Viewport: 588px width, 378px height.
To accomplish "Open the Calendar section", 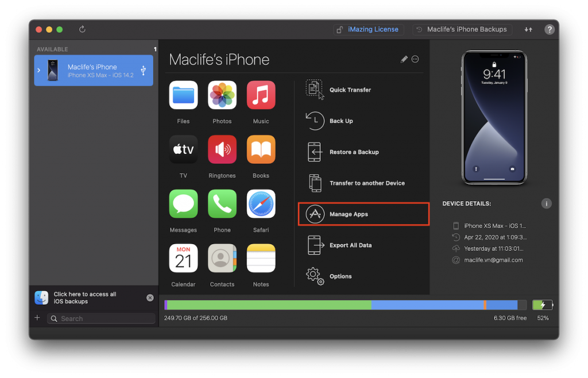I will 183,258.
